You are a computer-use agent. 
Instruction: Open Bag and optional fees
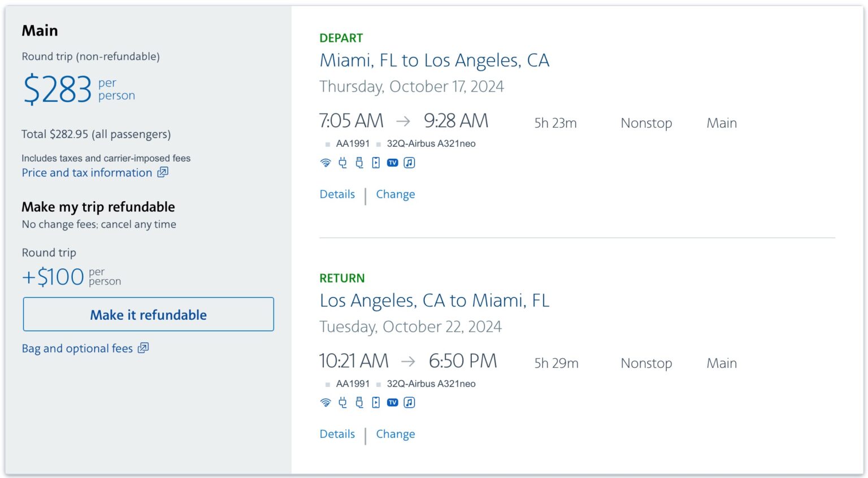click(77, 349)
